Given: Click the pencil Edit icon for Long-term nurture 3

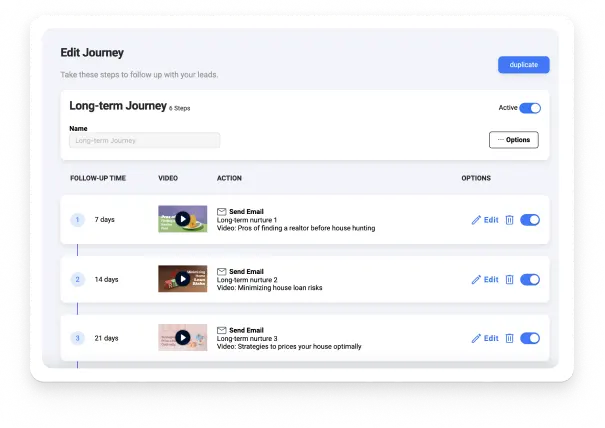Looking at the screenshot, I should point(477,339).
